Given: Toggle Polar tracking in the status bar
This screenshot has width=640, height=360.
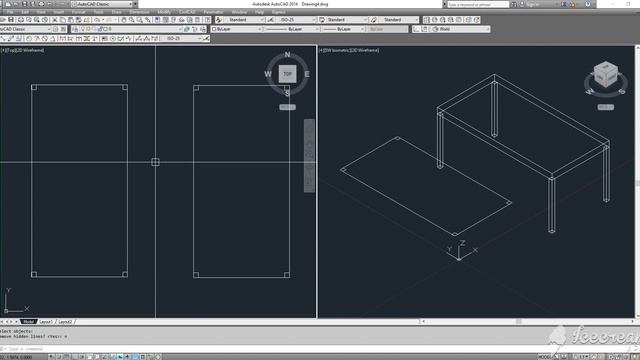Looking at the screenshot, I should [82, 357].
